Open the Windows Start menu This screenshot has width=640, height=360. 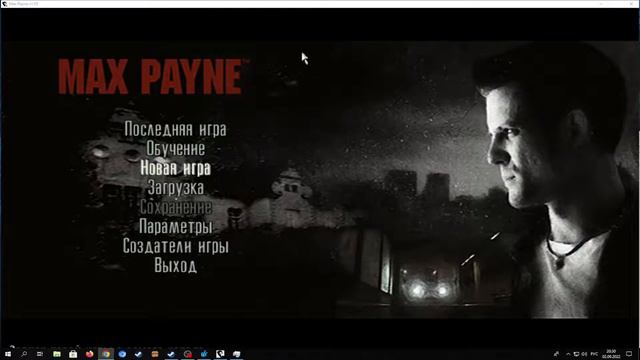click(8, 354)
